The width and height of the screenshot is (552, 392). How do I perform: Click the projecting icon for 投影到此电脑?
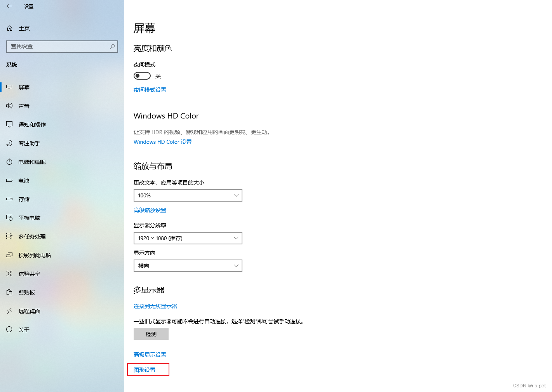(x=9, y=255)
